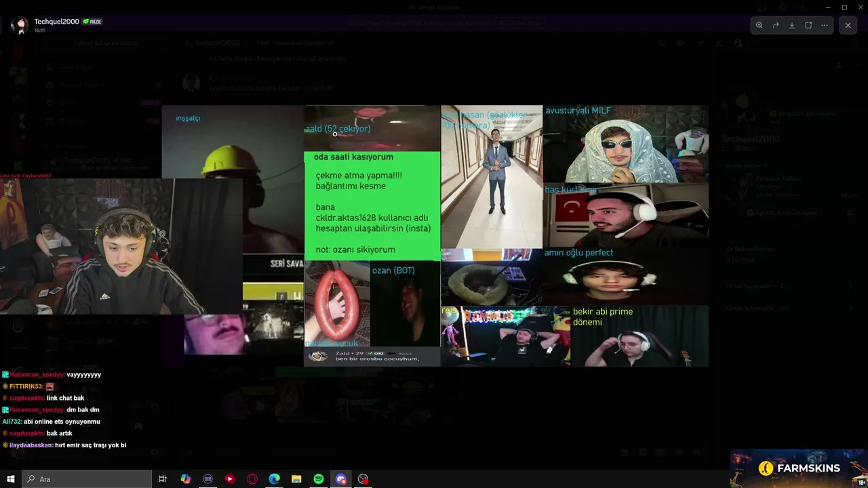868x488 pixels.
Task: Open the three-dot more options menu
Action: pyautogui.click(x=825, y=25)
